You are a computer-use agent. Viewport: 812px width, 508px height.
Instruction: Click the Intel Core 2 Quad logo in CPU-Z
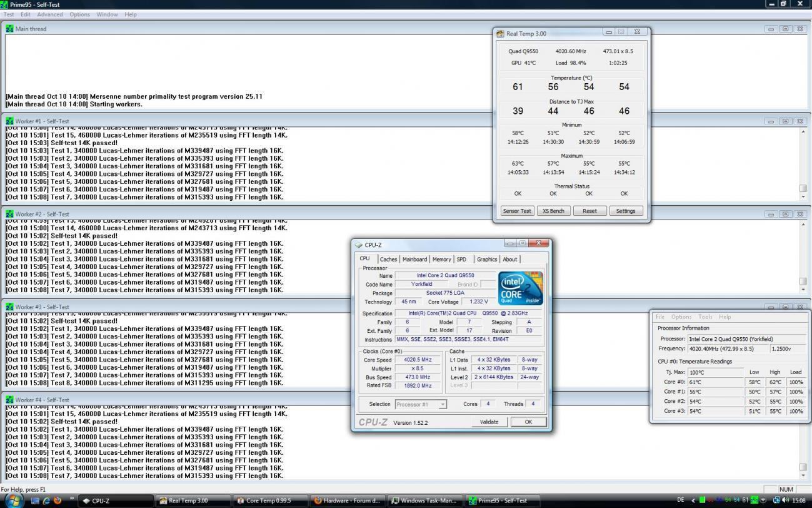point(521,288)
